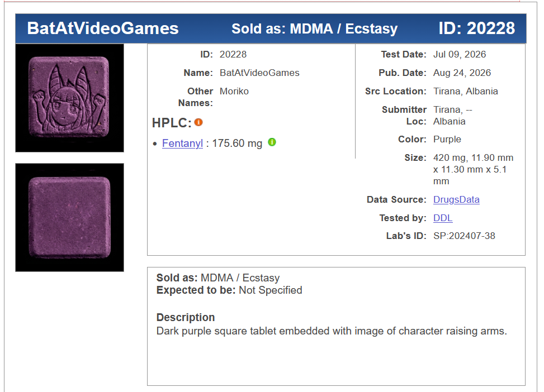This screenshot has height=392, width=544.
Task: Click the Description heading
Action: coord(186,318)
